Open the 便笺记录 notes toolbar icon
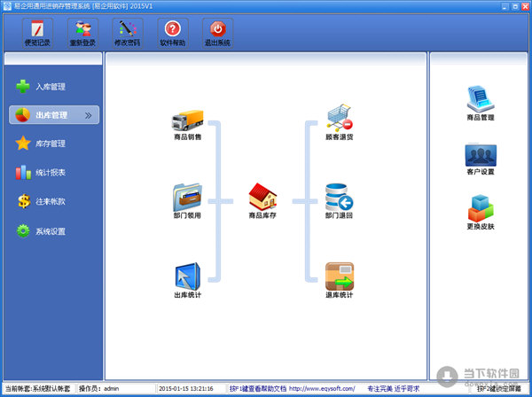 pos(37,33)
